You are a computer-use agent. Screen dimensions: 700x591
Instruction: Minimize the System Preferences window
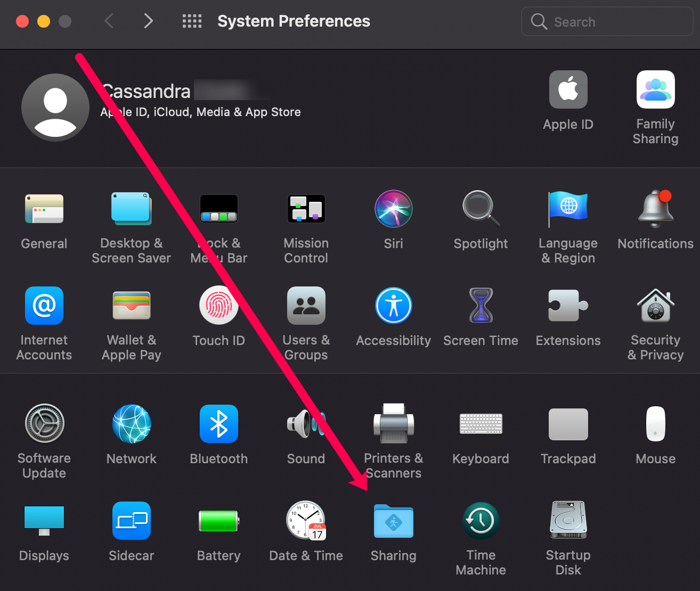click(44, 21)
